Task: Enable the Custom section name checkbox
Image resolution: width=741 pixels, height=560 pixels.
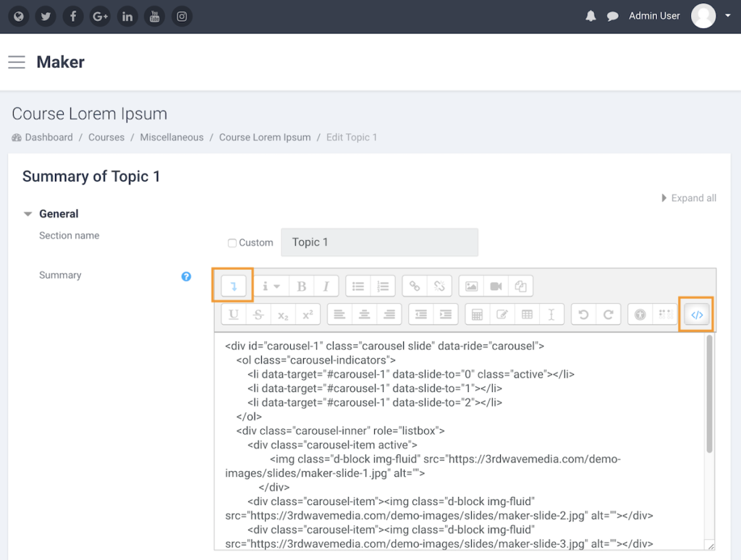Action: click(x=232, y=242)
